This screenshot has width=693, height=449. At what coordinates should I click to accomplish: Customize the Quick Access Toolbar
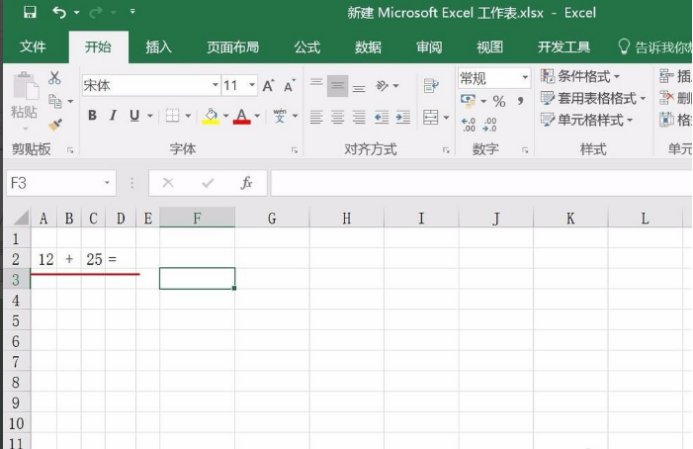133,11
